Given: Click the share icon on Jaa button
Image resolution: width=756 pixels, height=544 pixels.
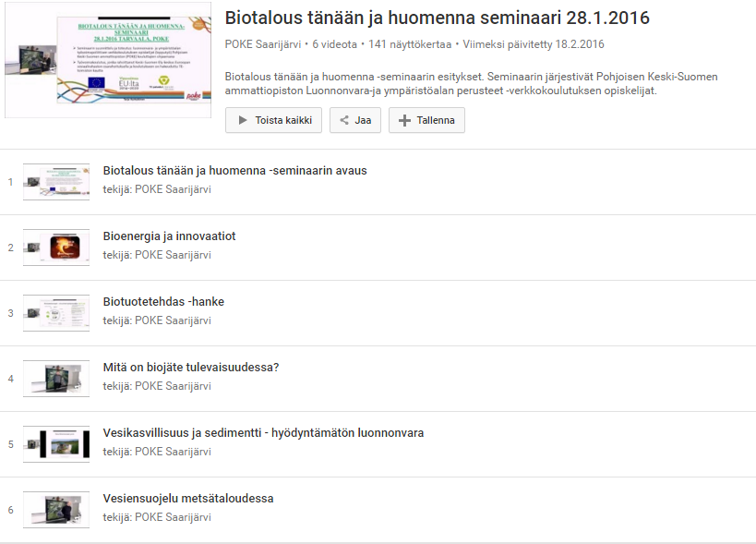Looking at the screenshot, I should [x=344, y=120].
